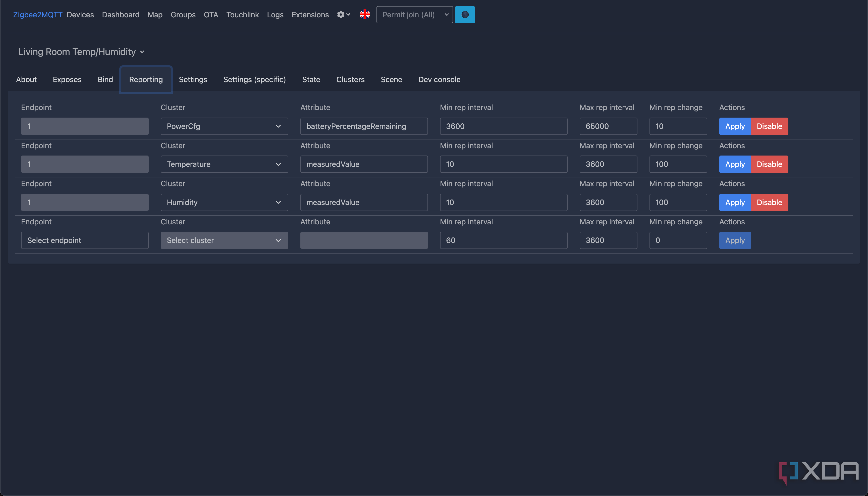Open the Zigbee2MQTT home link
Image resolution: width=868 pixels, height=496 pixels.
coord(38,15)
